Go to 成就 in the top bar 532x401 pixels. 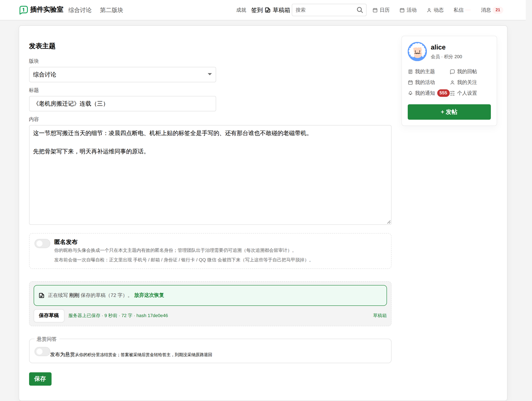(241, 10)
